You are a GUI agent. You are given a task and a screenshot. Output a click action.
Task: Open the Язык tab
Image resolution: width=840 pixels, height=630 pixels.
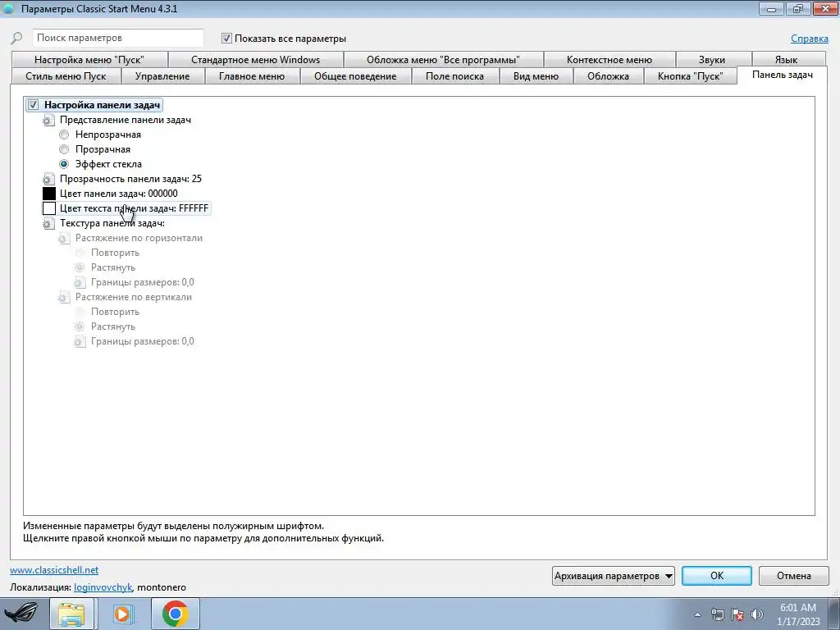(x=786, y=60)
